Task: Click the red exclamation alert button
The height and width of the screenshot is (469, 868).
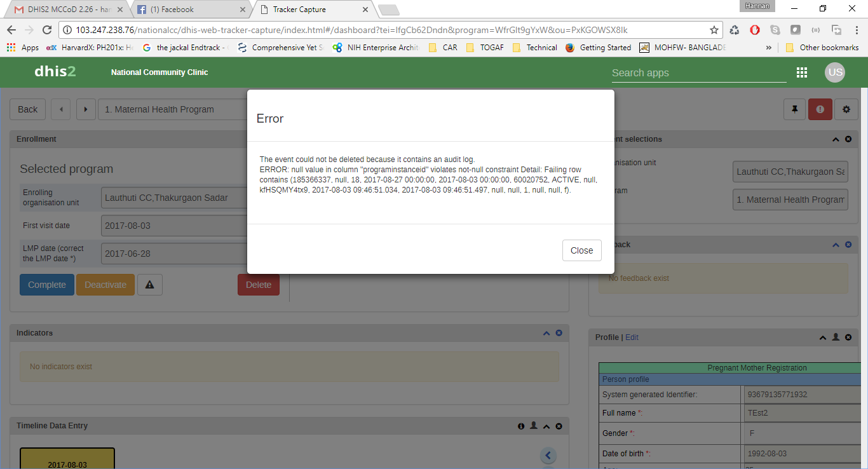Action: point(820,109)
